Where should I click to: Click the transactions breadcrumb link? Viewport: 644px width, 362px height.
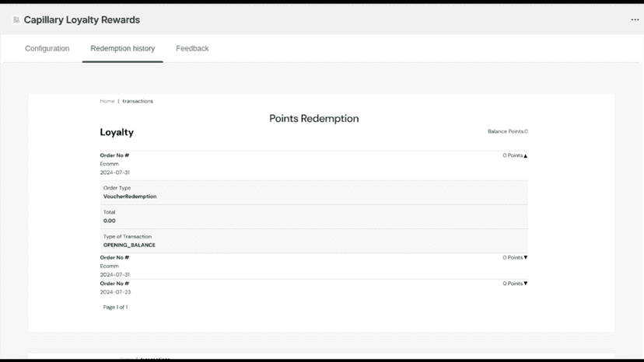click(x=138, y=101)
